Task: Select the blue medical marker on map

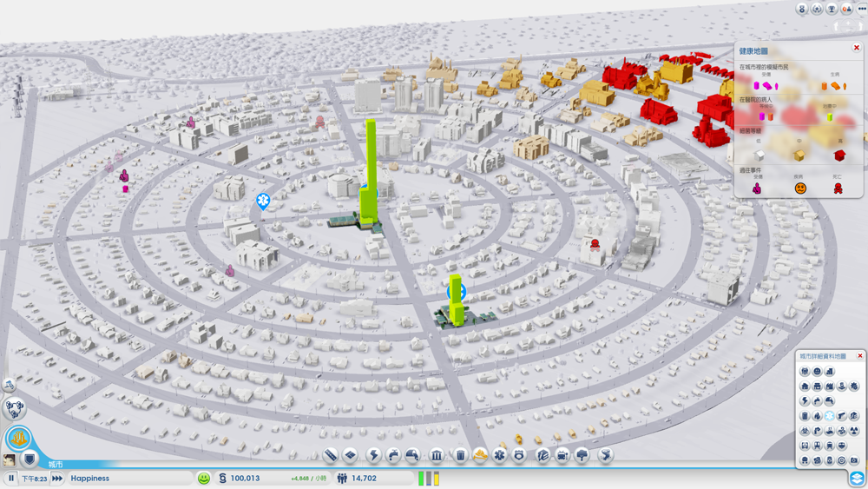Action: click(x=263, y=201)
